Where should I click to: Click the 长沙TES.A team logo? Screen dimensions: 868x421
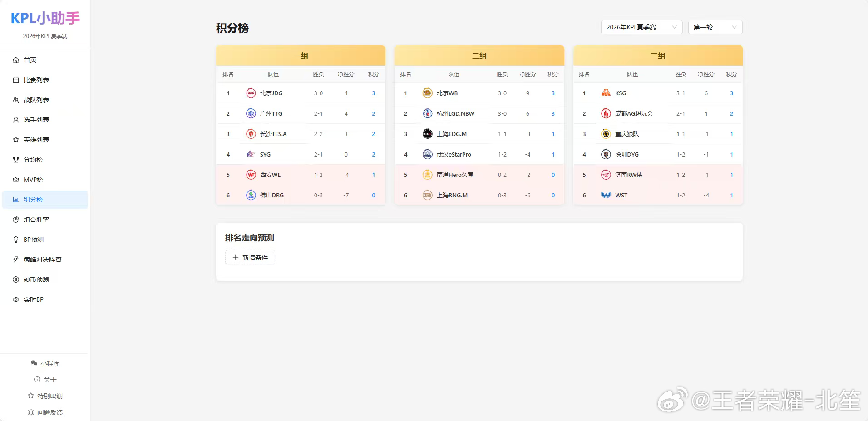click(251, 134)
